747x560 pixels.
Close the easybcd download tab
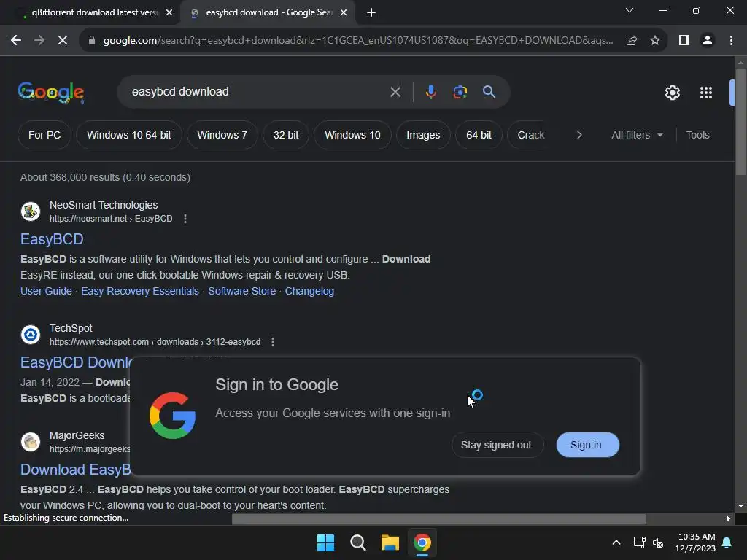(344, 12)
